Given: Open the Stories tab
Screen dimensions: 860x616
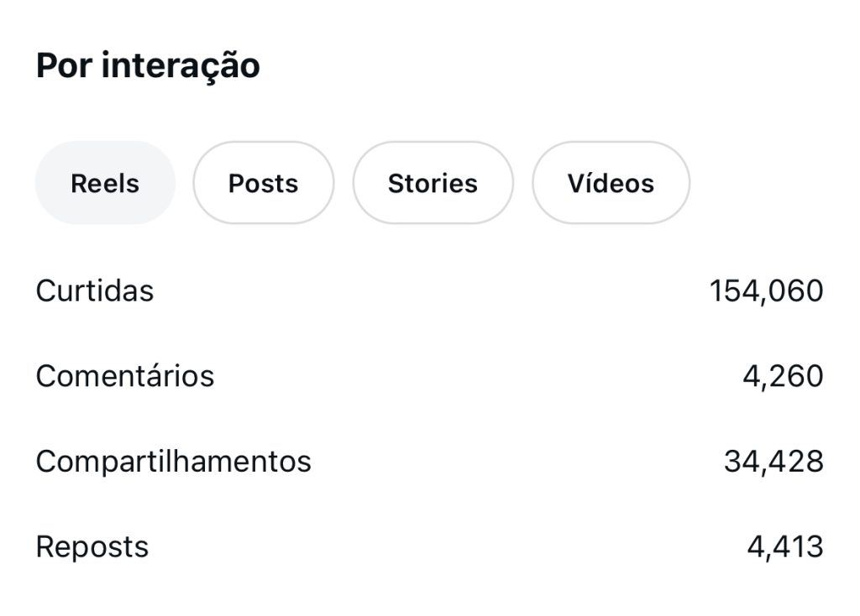Looking at the screenshot, I should pyautogui.click(x=433, y=183).
